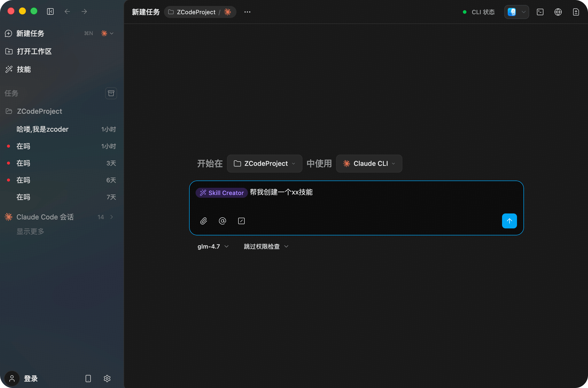Open the globe browser icon

(x=558, y=12)
